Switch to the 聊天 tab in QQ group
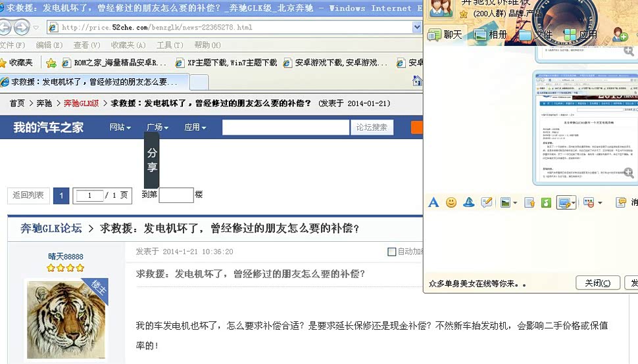Viewport: 638px width, 364px height. [445, 35]
